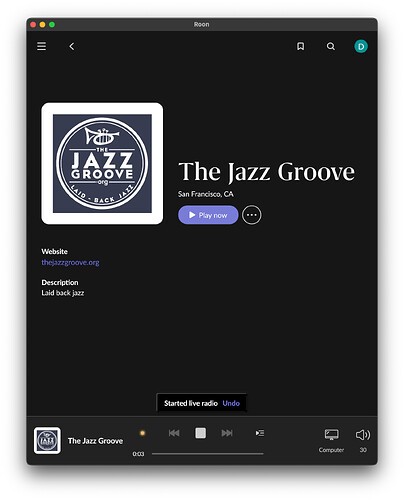
Task: Open the bookmarks icon
Action: tap(300, 46)
